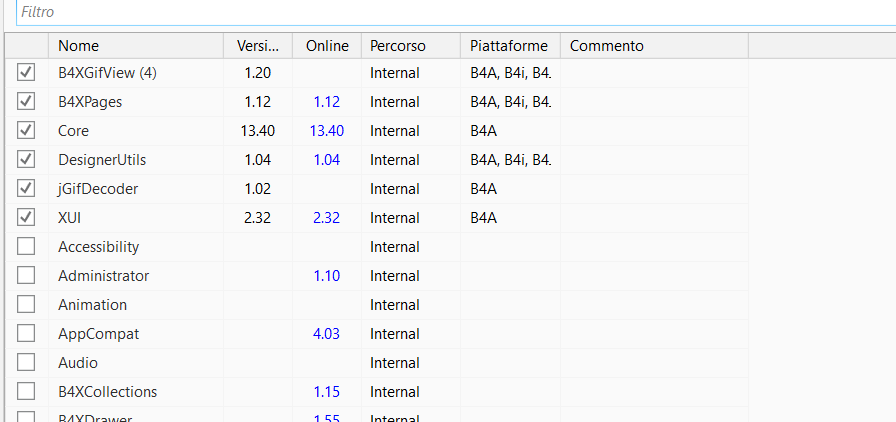Sort by the Percorso column header
Viewport: 896px width, 422px height.
point(411,46)
